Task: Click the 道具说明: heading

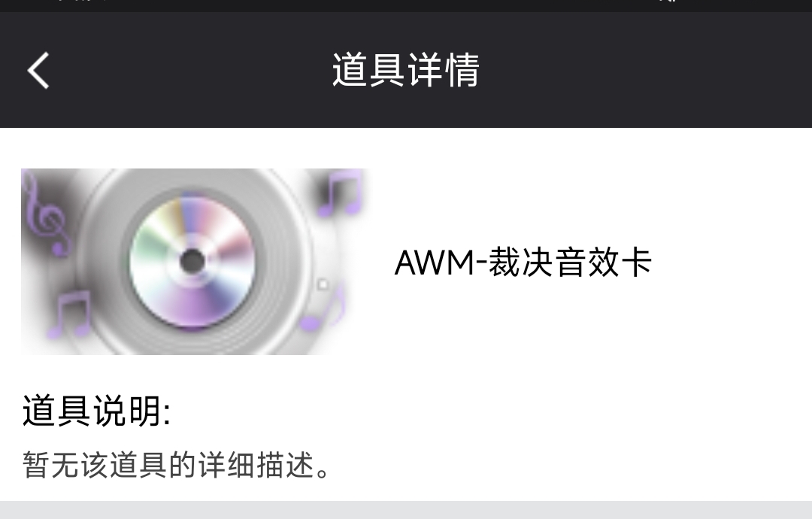Action: (96, 411)
